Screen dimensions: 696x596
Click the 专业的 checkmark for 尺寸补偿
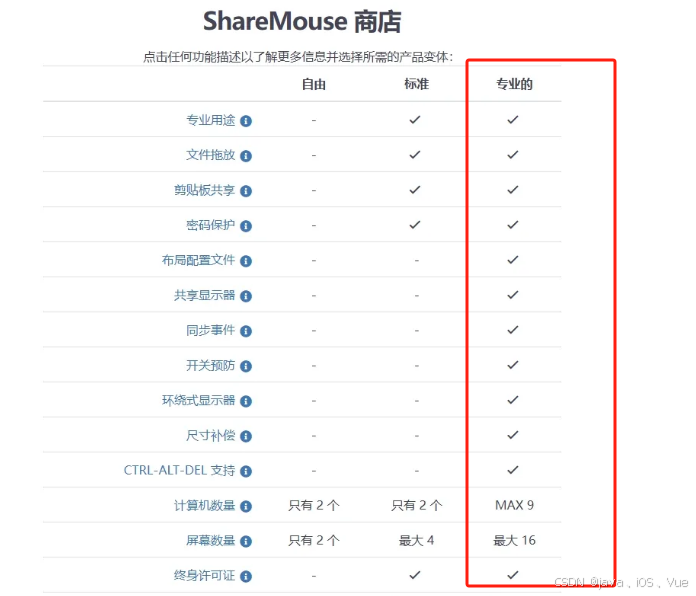(x=513, y=435)
